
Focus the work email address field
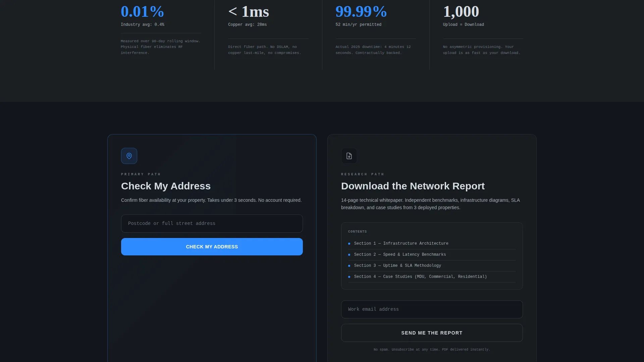pos(432,309)
